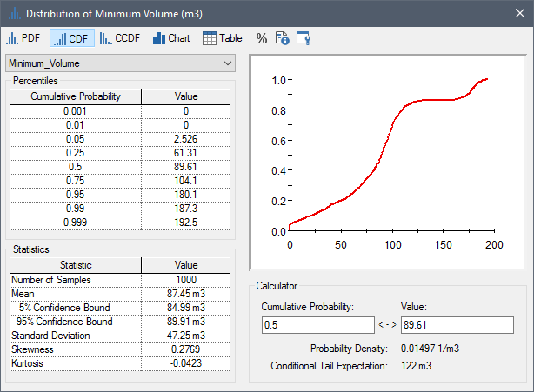
Task: Click the 0.2769 skewness value
Action: pyautogui.click(x=186, y=349)
